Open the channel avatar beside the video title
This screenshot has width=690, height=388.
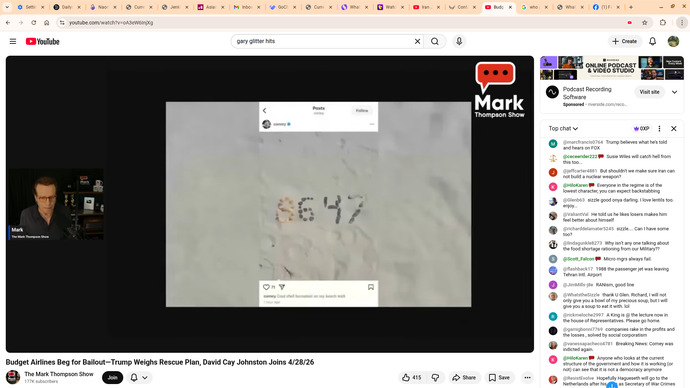coord(13,377)
